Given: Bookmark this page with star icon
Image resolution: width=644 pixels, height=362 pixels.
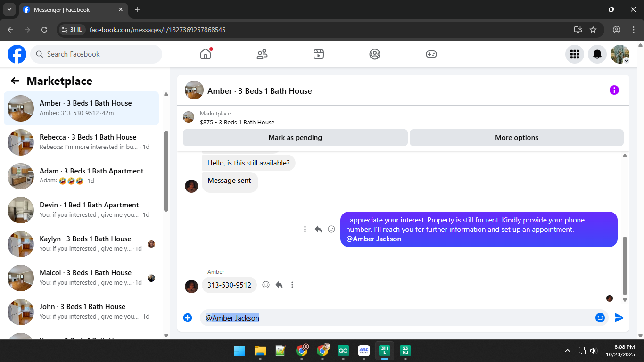Looking at the screenshot, I should (x=593, y=30).
